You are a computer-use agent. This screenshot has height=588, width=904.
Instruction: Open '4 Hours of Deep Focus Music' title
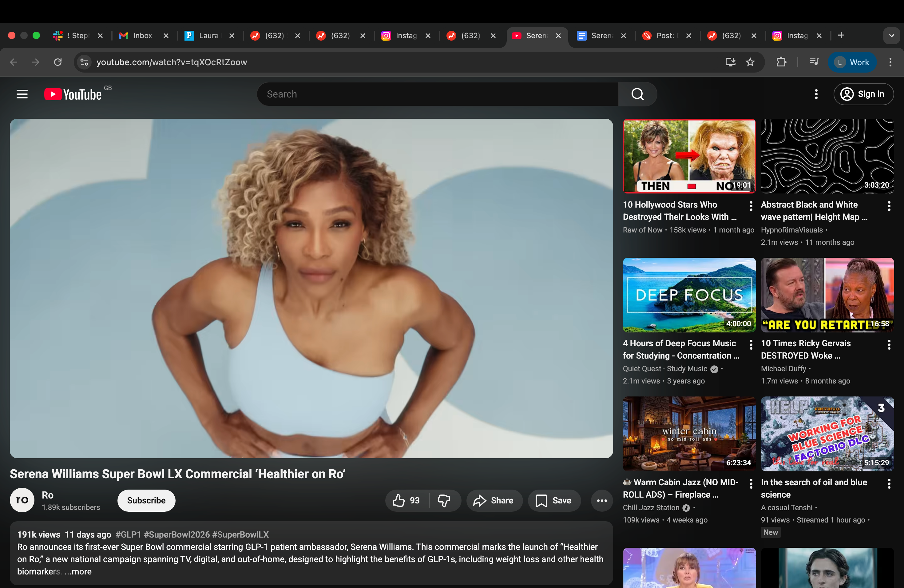click(681, 349)
